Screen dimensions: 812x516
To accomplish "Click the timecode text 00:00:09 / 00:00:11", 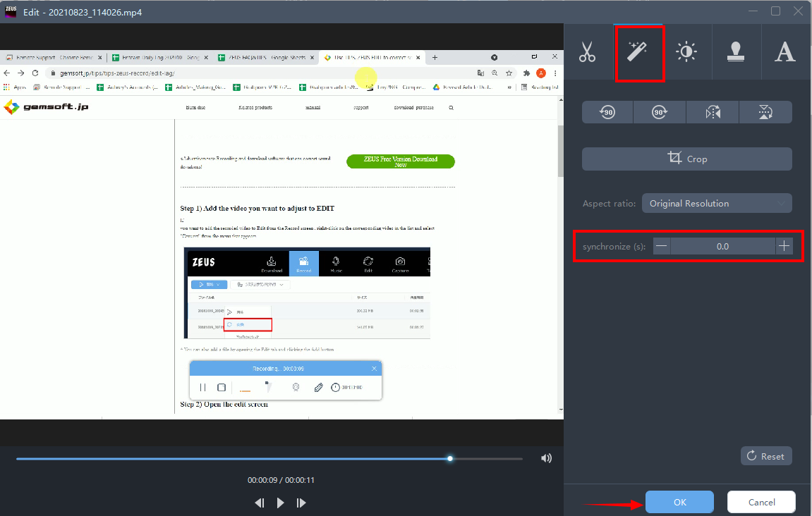I will [x=281, y=480].
